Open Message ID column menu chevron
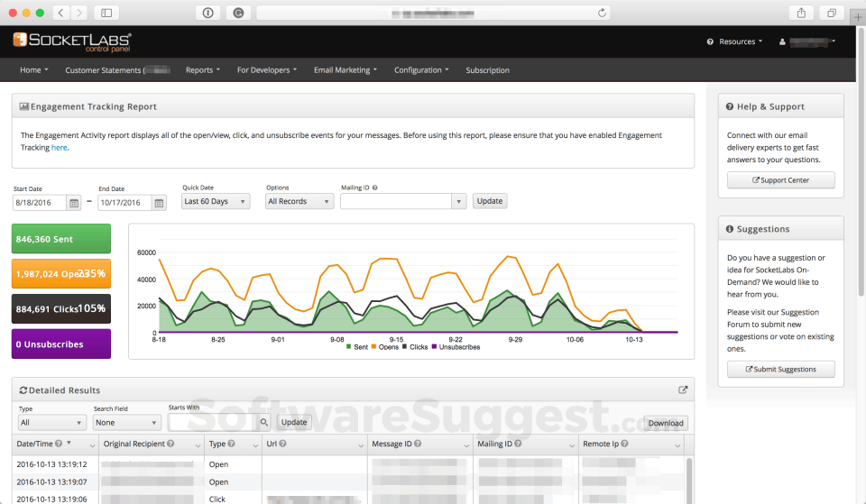 [x=466, y=444]
